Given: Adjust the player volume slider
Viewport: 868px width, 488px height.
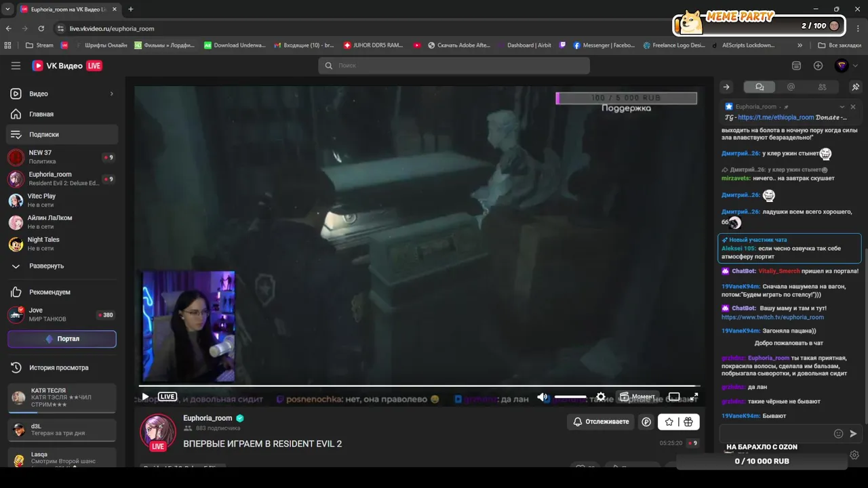Looking at the screenshot, I should [x=570, y=396].
